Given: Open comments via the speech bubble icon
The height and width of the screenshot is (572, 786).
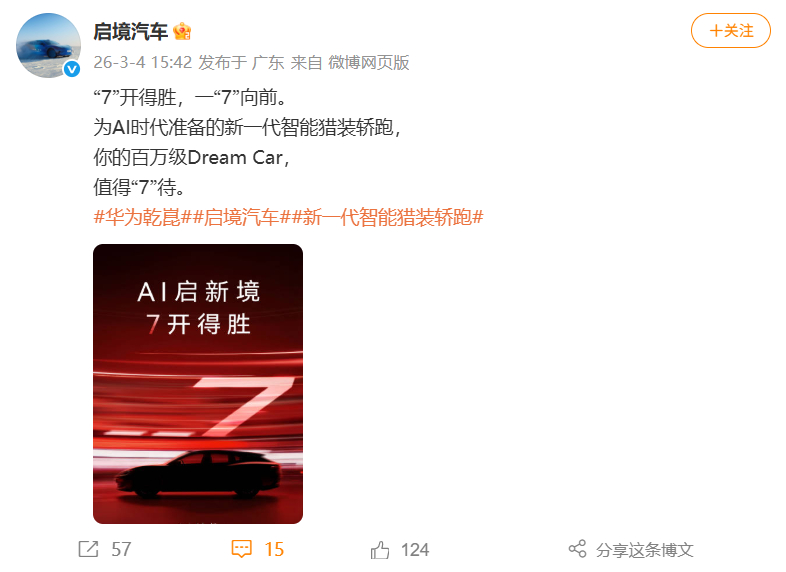Looking at the screenshot, I should click(x=241, y=549).
